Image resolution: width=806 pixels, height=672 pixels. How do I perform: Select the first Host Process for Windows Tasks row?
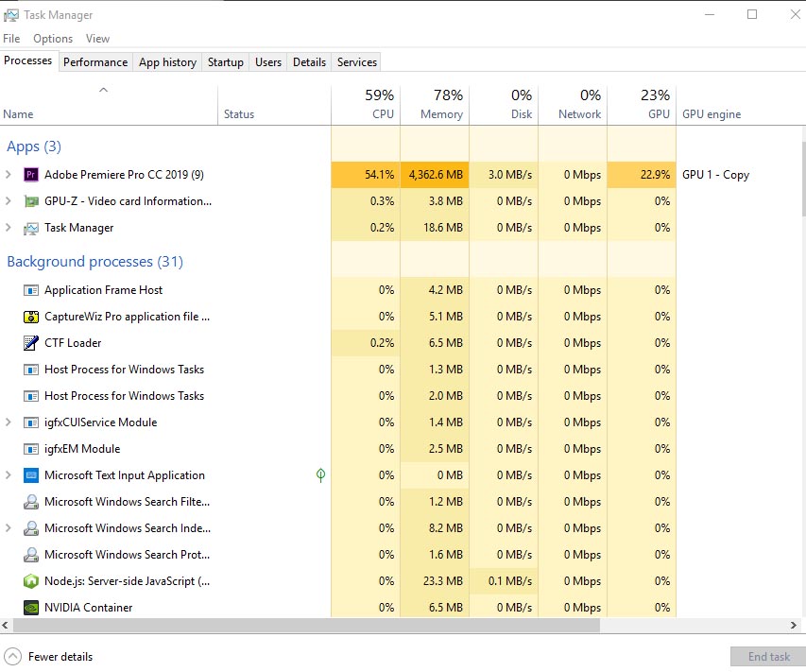(x=338, y=370)
